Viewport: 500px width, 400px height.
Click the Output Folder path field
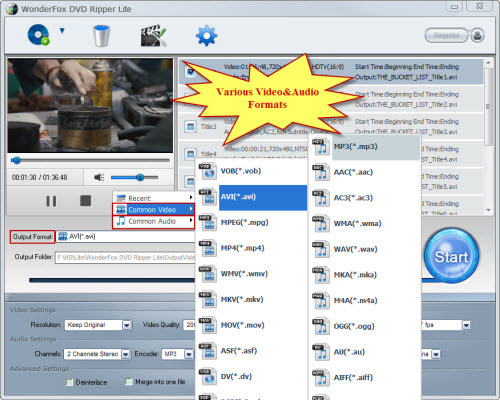click(x=125, y=257)
